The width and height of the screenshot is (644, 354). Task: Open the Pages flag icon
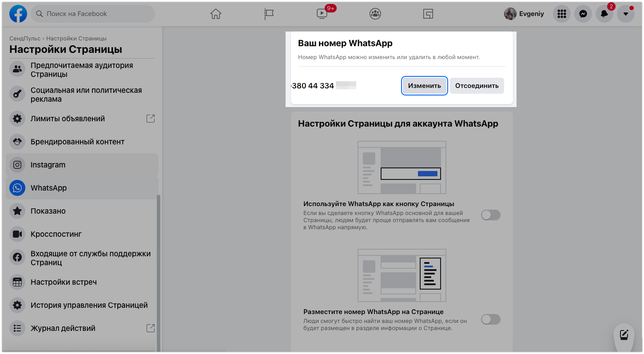[x=269, y=14]
